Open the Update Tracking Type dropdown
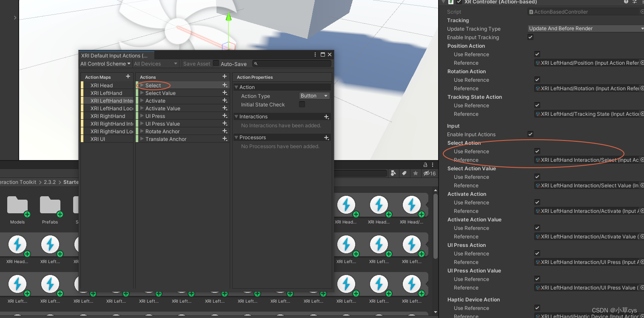This screenshot has width=644, height=318. 585,28
